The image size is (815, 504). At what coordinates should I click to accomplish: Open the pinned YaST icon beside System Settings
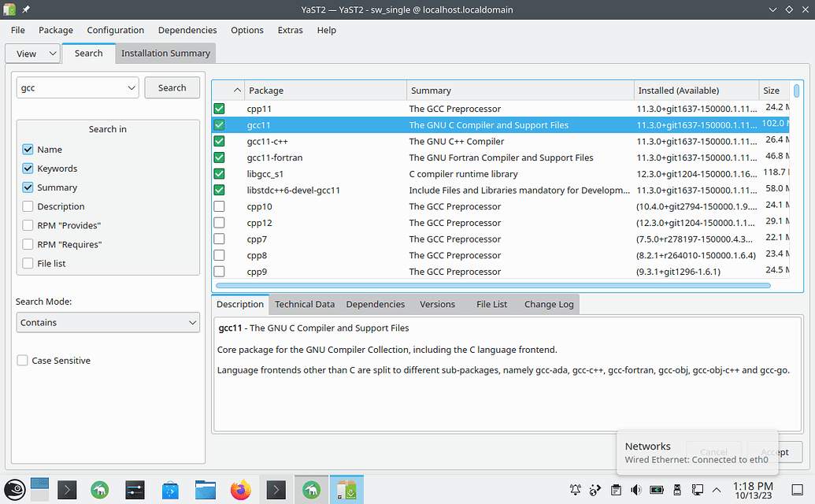(100, 490)
